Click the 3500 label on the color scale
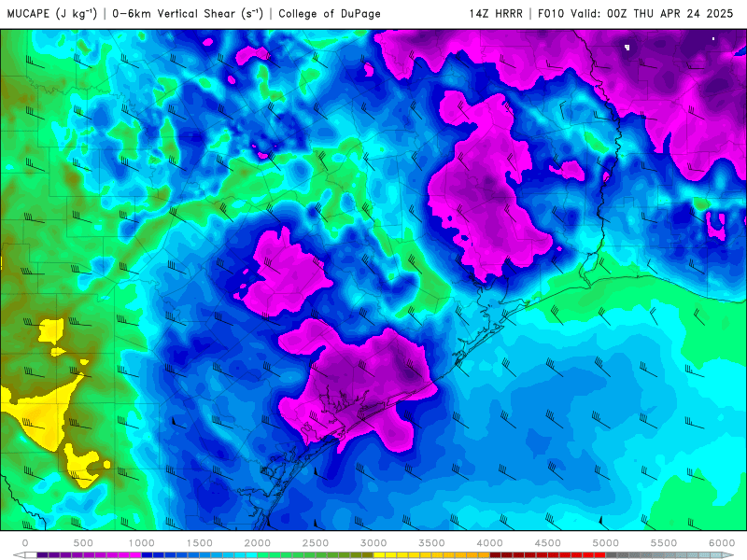The image size is (747, 560). click(x=432, y=543)
